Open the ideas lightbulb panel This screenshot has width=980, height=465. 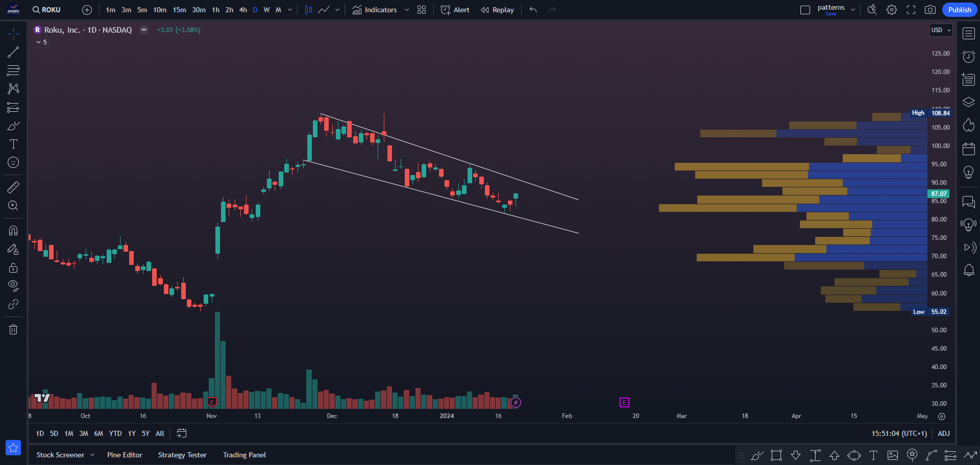click(x=969, y=172)
